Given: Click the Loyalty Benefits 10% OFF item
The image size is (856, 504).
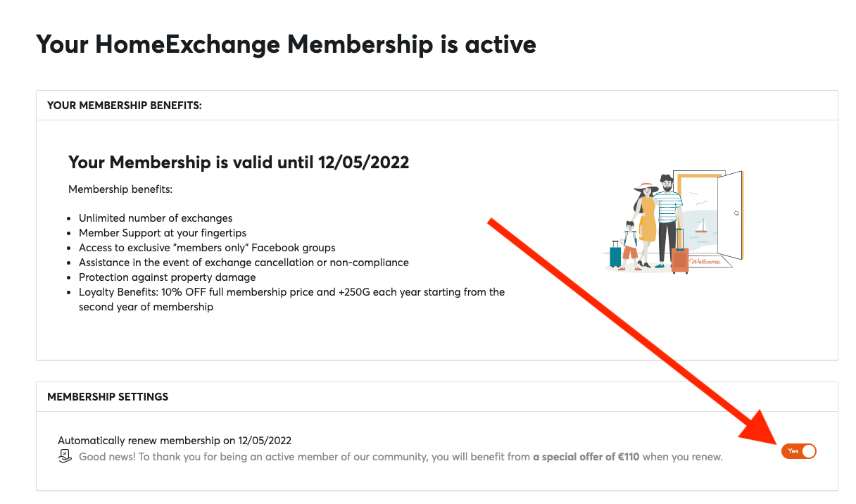Looking at the screenshot, I should tap(291, 299).
